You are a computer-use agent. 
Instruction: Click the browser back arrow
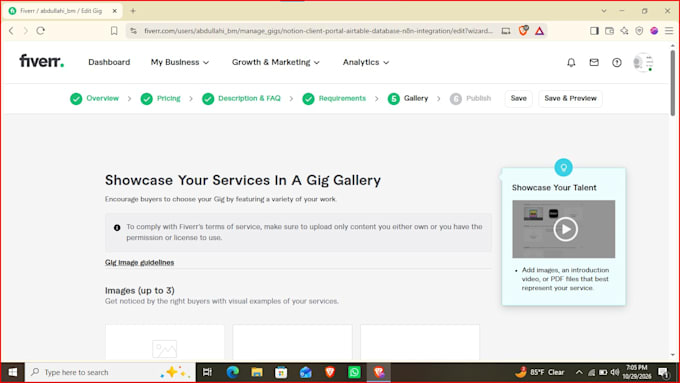11,31
